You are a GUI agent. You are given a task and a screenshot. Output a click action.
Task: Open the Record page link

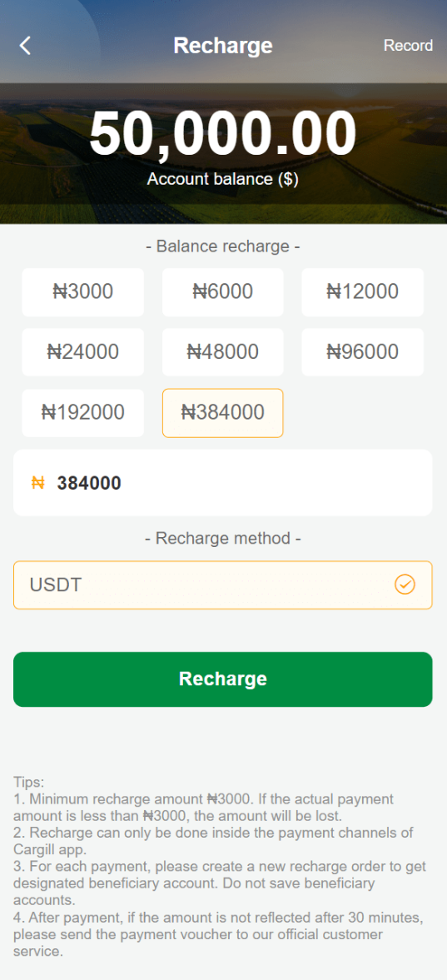coord(408,46)
